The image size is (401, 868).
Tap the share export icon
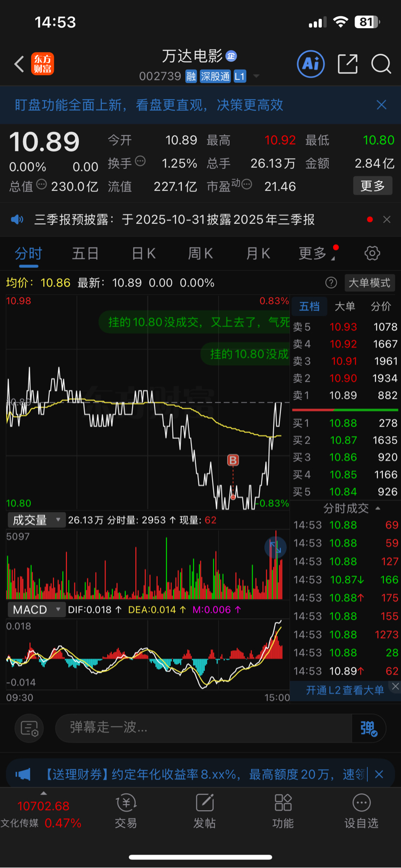click(x=348, y=64)
